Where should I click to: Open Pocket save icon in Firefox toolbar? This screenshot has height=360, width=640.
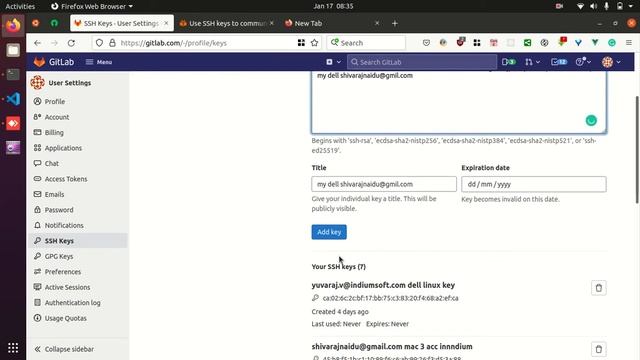click(426, 43)
